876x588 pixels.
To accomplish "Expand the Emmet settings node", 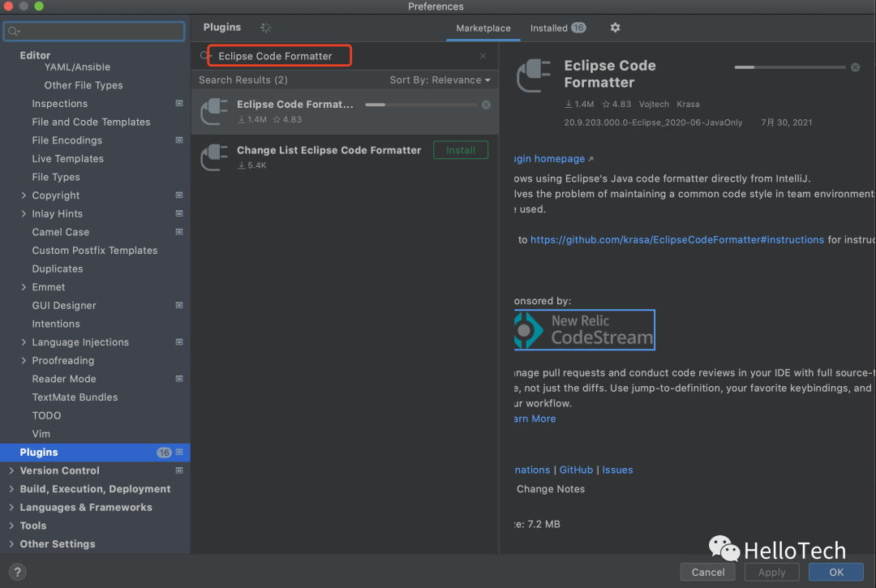I will point(24,286).
